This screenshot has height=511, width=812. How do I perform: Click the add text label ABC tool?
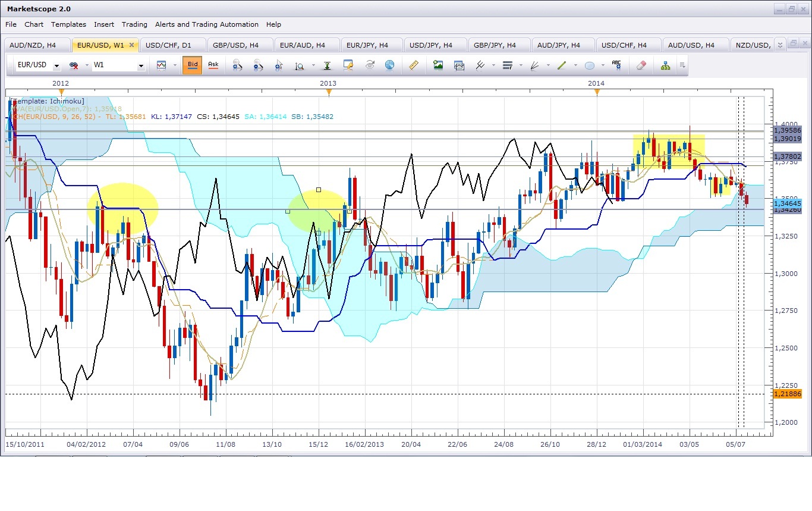click(616, 65)
